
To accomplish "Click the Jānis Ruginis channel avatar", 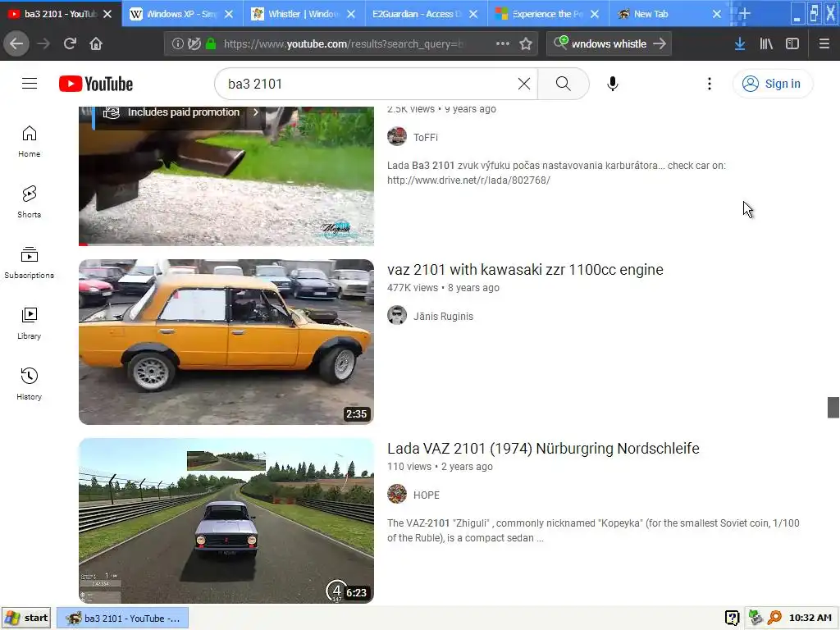I will (x=397, y=316).
